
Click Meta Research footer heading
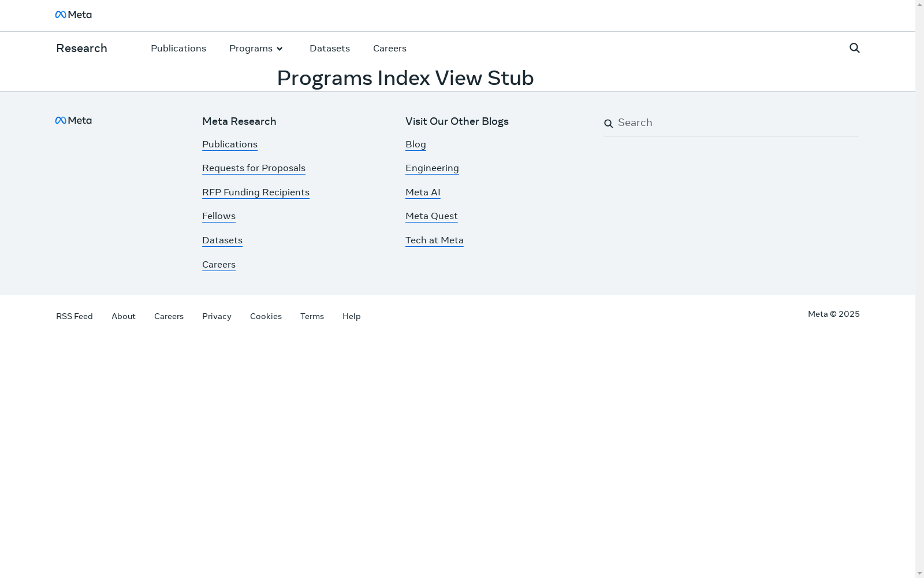coord(239,121)
